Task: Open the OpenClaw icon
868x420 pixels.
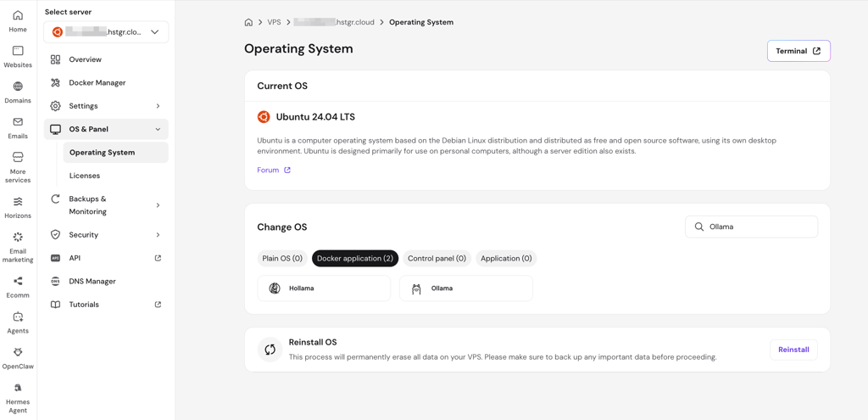Action: 18,352
